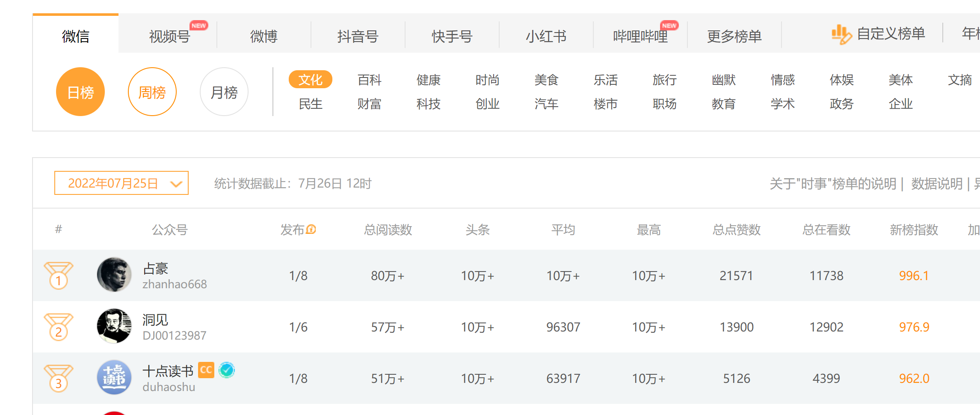
Task: Click the 十点读书 account name
Action: coord(168,371)
